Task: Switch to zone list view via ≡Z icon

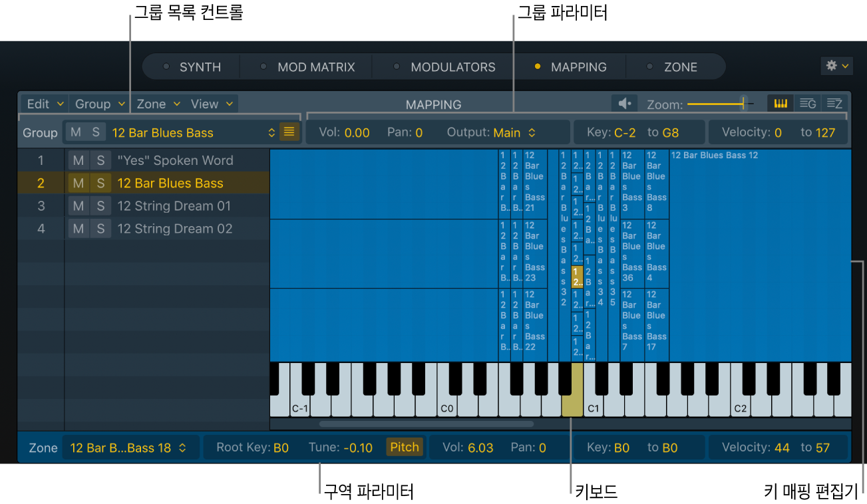Action: pos(834,103)
